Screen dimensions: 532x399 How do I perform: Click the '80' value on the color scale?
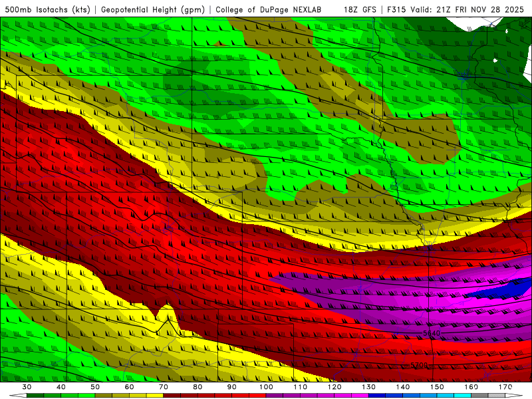[x=198, y=387]
